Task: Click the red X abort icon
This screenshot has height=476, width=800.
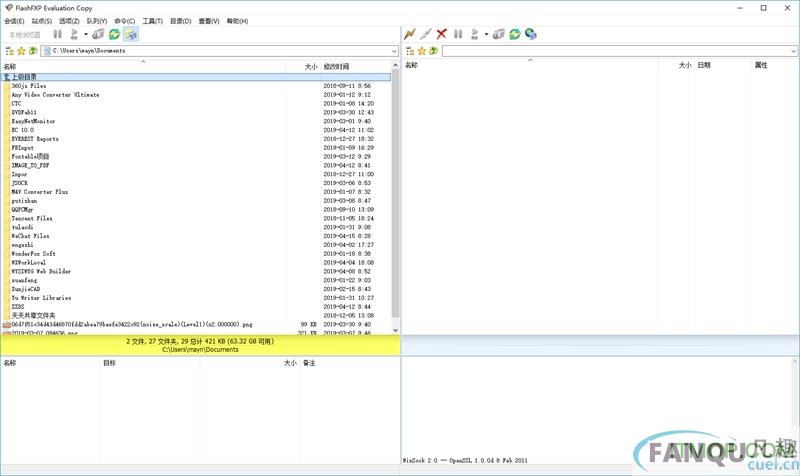Action: pos(442,34)
